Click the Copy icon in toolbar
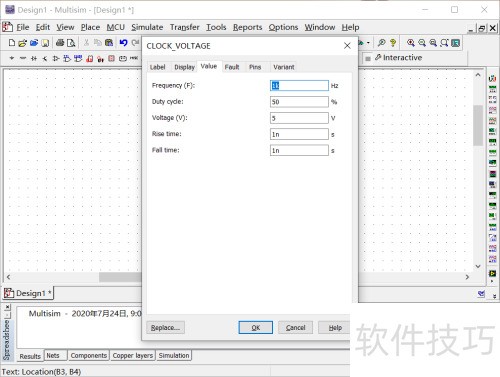 pyautogui.click(x=98, y=43)
